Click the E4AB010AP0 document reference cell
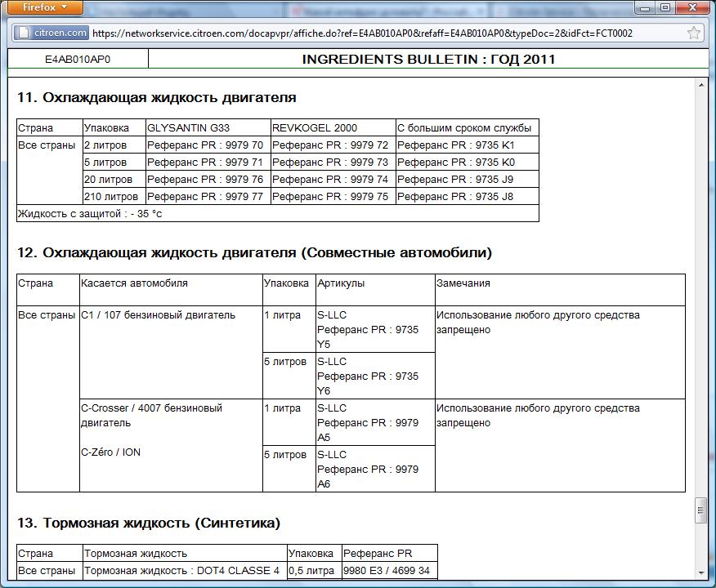Screen dimensions: 716x588 click(x=78, y=60)
